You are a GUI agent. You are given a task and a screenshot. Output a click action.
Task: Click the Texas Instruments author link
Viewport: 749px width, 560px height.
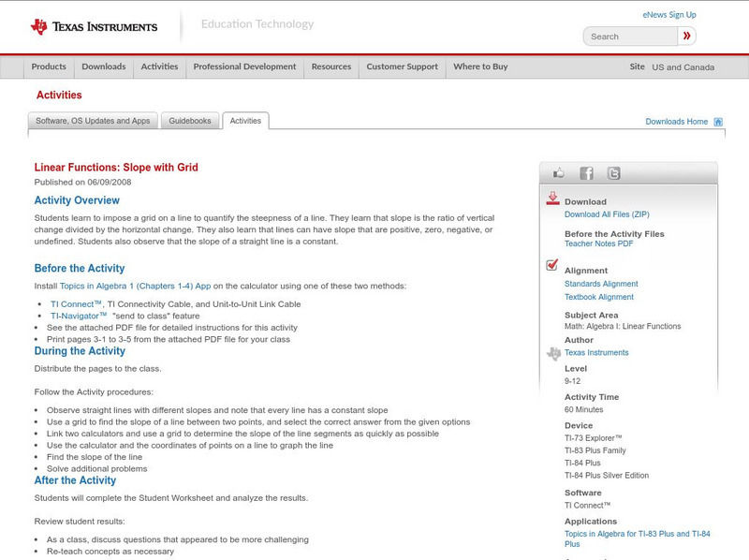pos(596,353)
